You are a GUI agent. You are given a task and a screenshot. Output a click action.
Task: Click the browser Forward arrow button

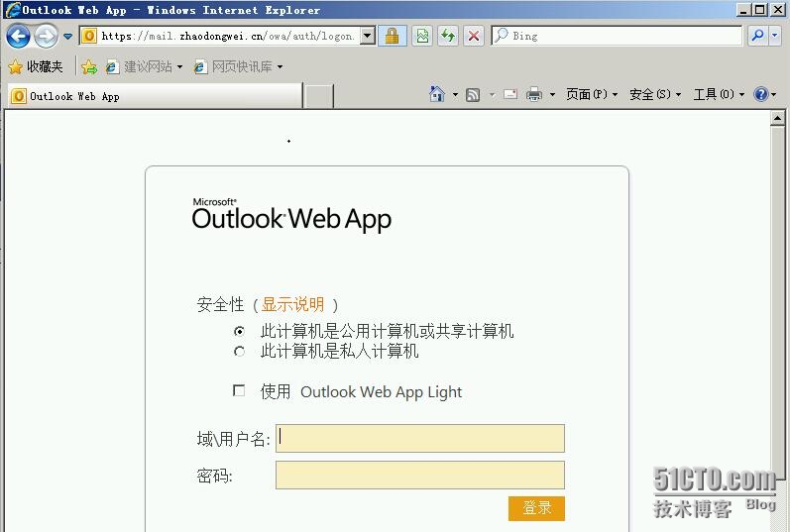pos(46,36)
